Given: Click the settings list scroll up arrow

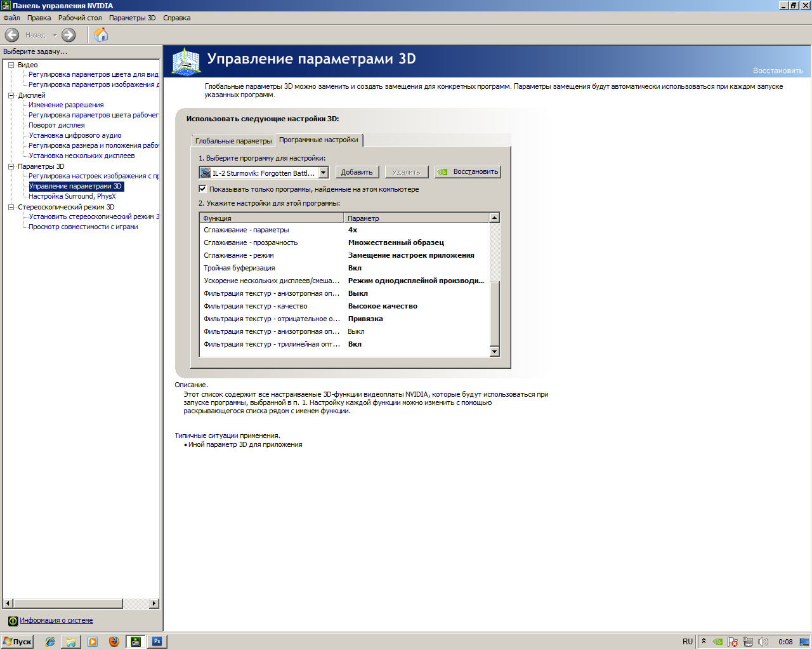Looking at the screenshot, I should 495,218.
